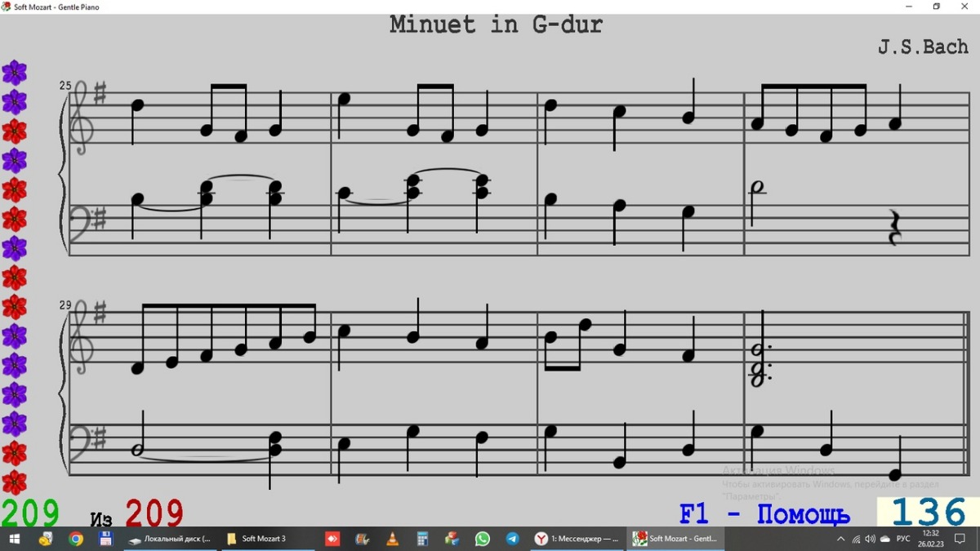Click the Soft Mozart title bar icon
The image size is (980, 551).
tap(7, 7)
